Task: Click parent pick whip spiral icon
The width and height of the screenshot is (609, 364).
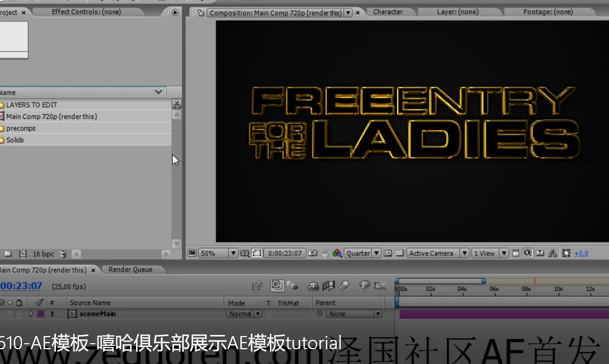Action: click(x=319, y=314)
